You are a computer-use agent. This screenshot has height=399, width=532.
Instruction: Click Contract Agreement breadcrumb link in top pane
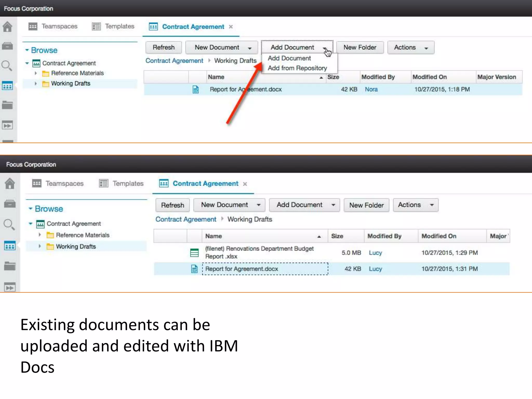coord(174,61)
